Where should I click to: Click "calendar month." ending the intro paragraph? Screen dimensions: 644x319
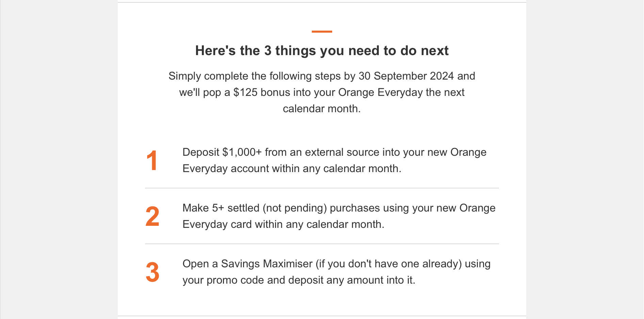click(x=322, y=108)
